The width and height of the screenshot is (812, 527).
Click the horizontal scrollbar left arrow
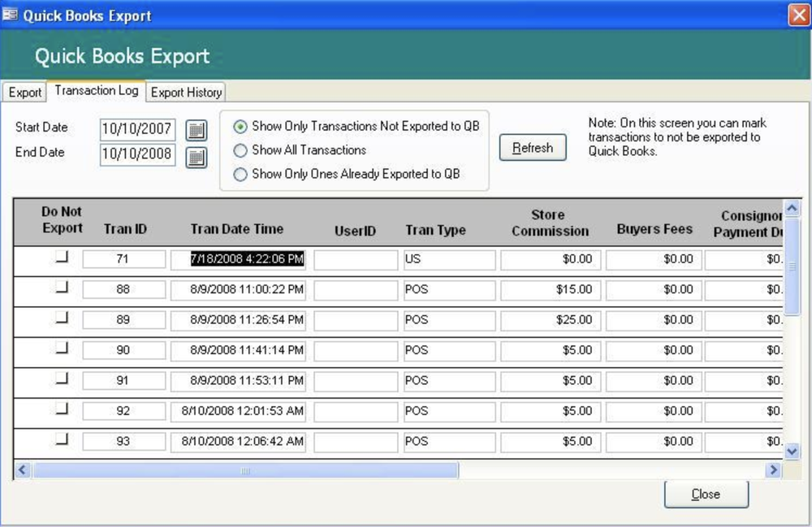[x=22, y=470]
